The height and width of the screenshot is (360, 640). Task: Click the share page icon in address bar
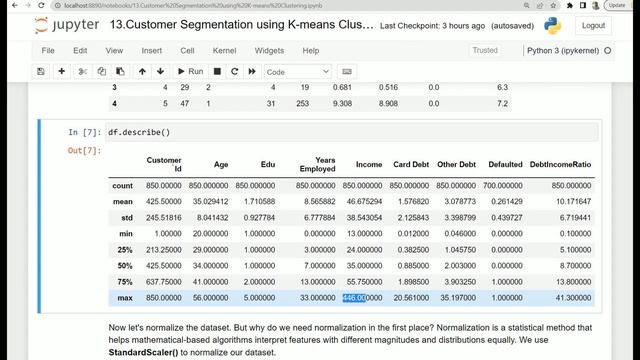click(540, 5)
